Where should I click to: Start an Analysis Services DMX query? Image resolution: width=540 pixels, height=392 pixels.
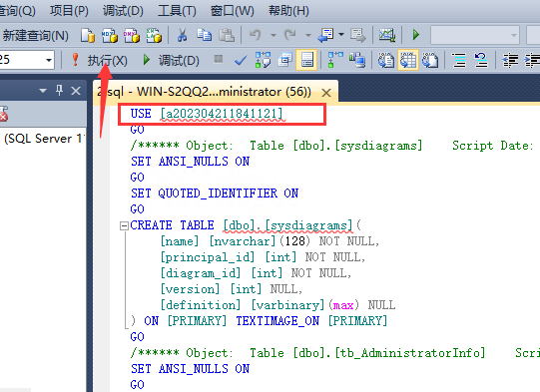[132, 35]
